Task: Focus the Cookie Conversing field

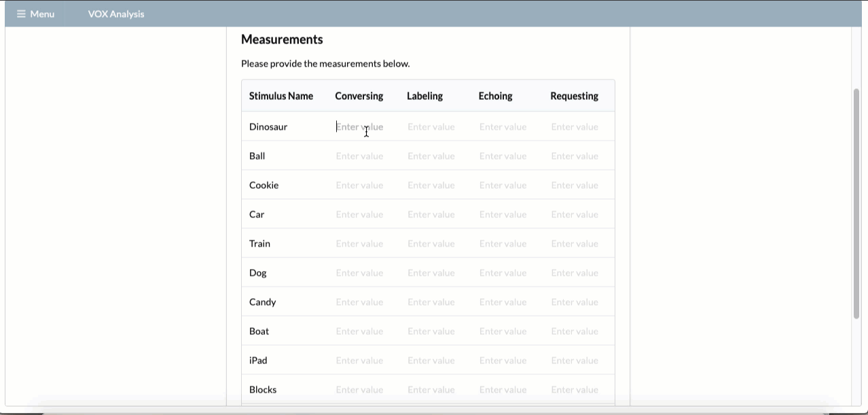Action: coord(363,185)
